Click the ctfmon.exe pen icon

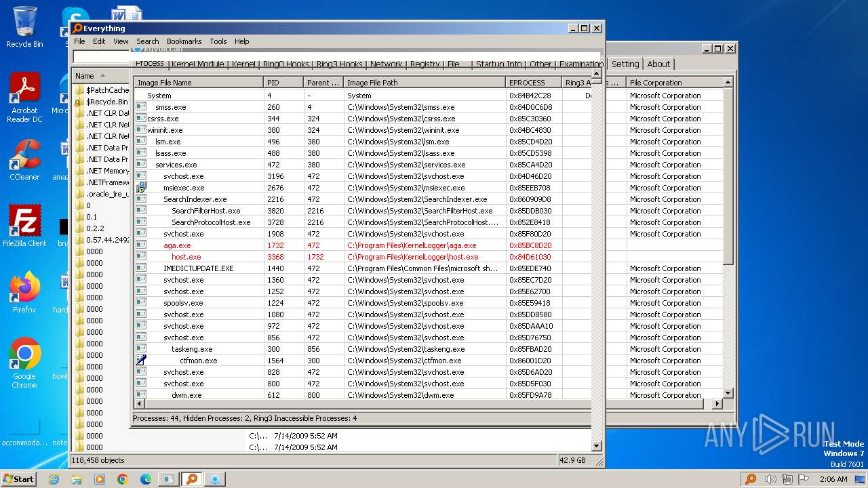point(141,361)
